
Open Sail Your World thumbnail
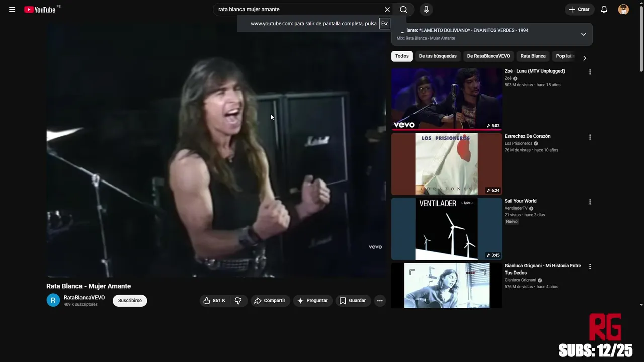click(x=447, y=229)
